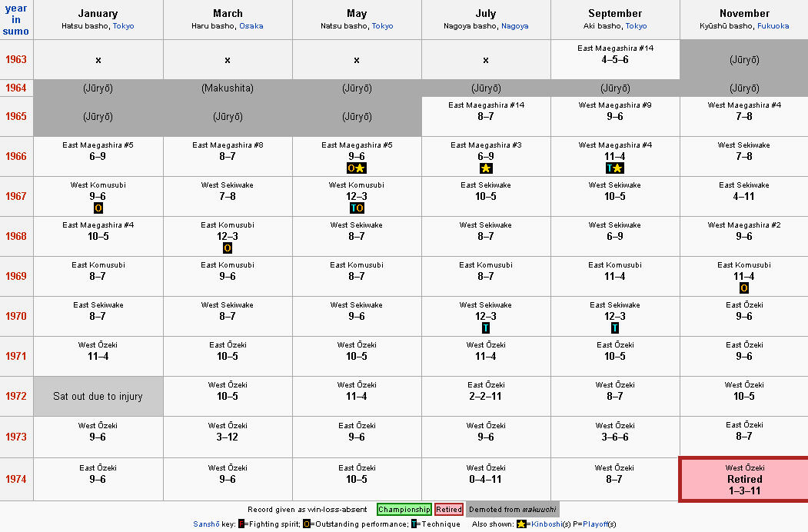Click the T badge under July 1970 12–3
808x532 pixels.
[x=485, y=328]
